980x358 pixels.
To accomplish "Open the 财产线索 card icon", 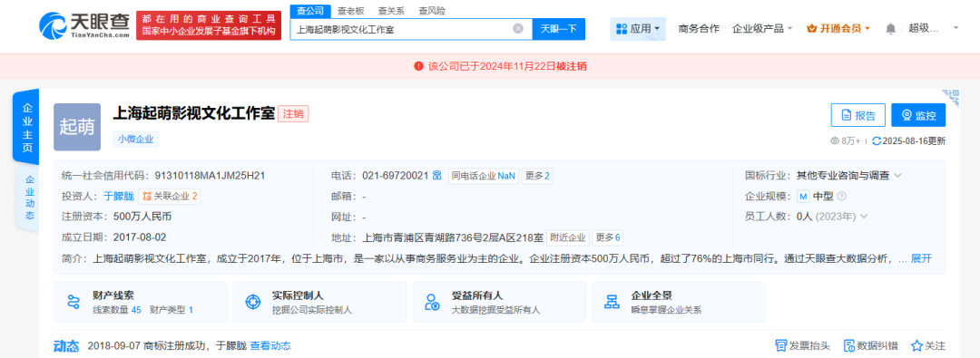I will [73, 303].
